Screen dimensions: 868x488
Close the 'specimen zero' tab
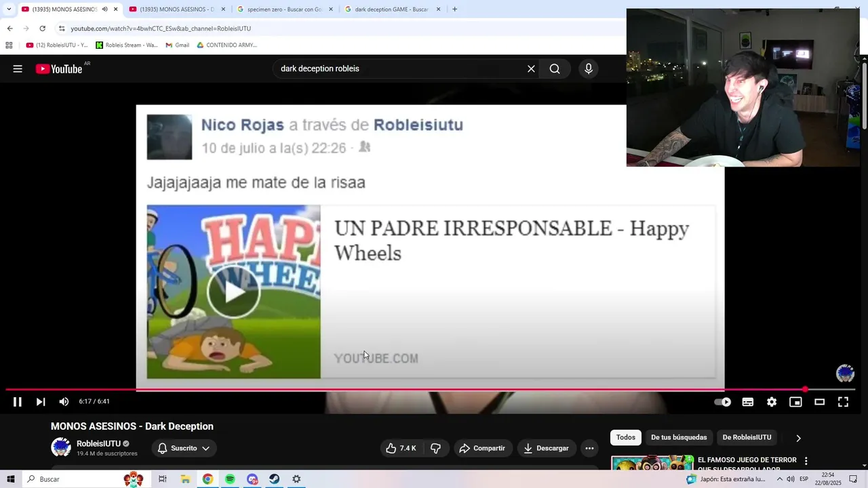[x=331, y=9]
